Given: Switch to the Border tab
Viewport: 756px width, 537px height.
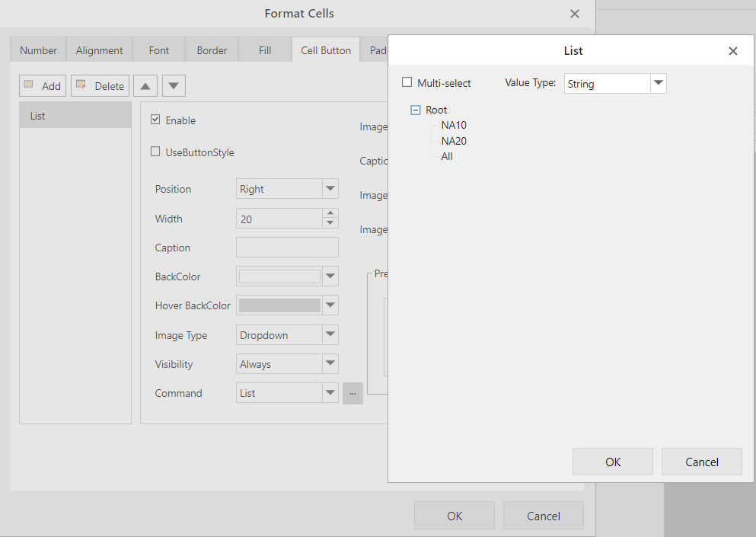Looking at the screenshot, I should click(212, 50).
